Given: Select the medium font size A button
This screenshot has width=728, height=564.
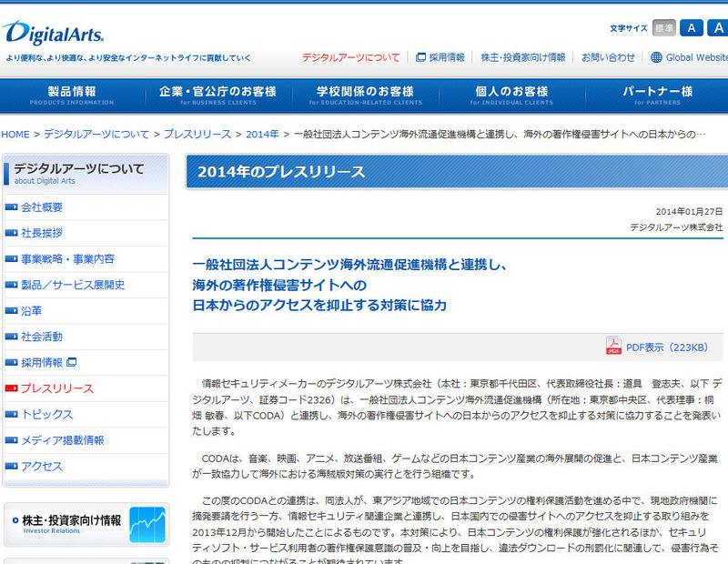Looking at the screenshot, I should pyautogui.click(x=691, y=28).
